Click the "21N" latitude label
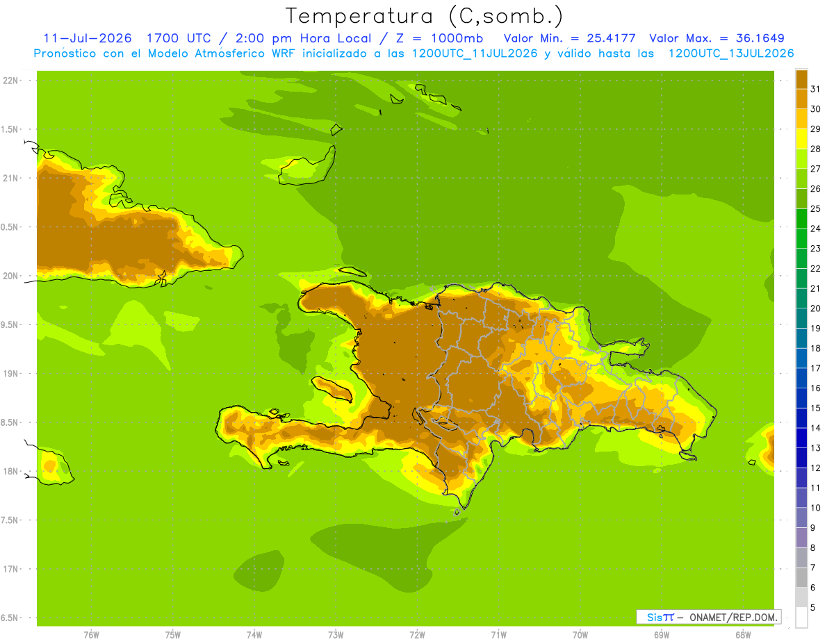This screenshot has height=644, width=834. [x=11, y=179]
